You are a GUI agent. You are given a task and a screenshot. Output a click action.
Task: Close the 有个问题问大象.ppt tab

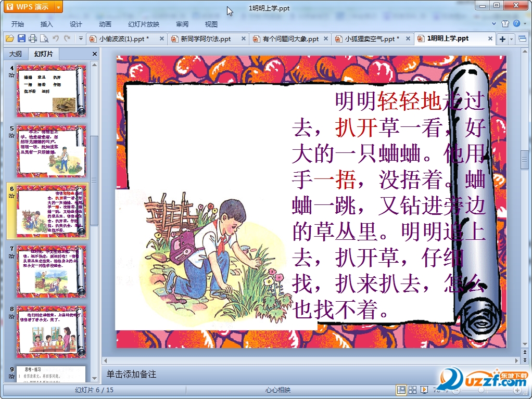[x=326, y=38]
